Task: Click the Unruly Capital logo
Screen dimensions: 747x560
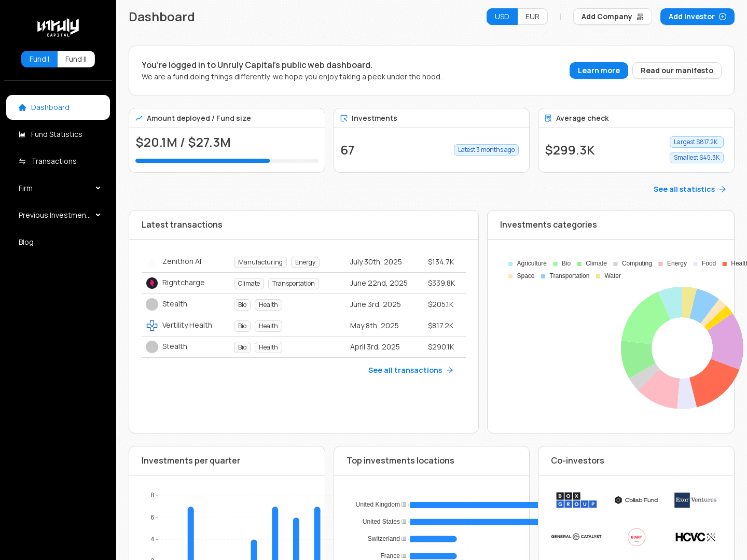Action: pyautogui.click(x=58, y=27)
